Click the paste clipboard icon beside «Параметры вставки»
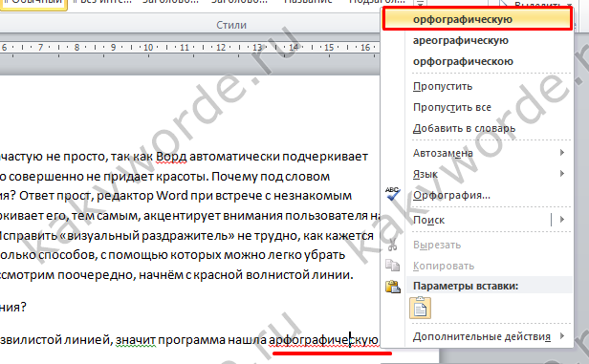Viewport: 589px width, 364px height. point(393,287)
